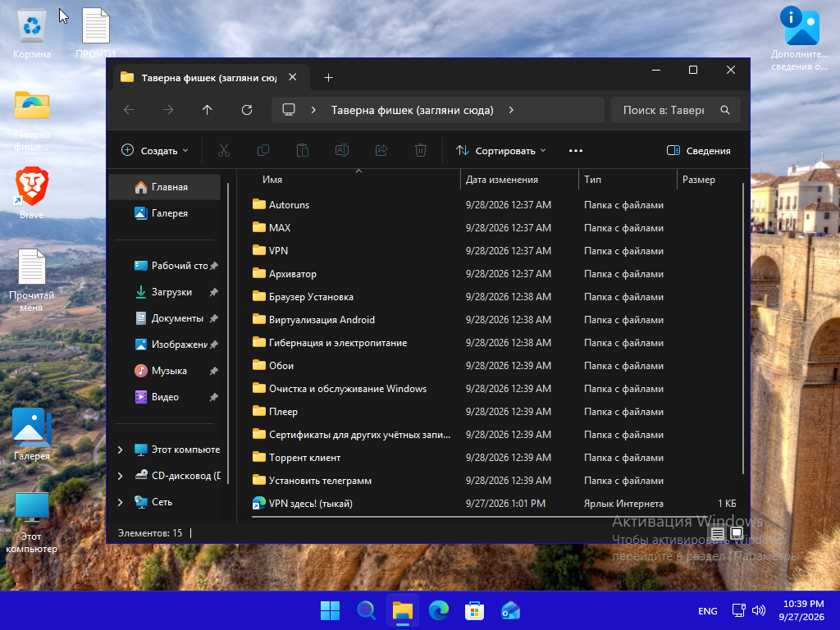This screenshot has width=840, height=630.
Task: Select the Галерея desktop icon
Action: [32, 434]
